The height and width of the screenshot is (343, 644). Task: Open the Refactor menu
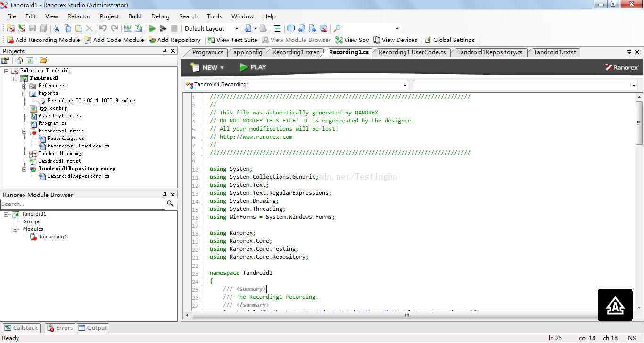[79, 16]
